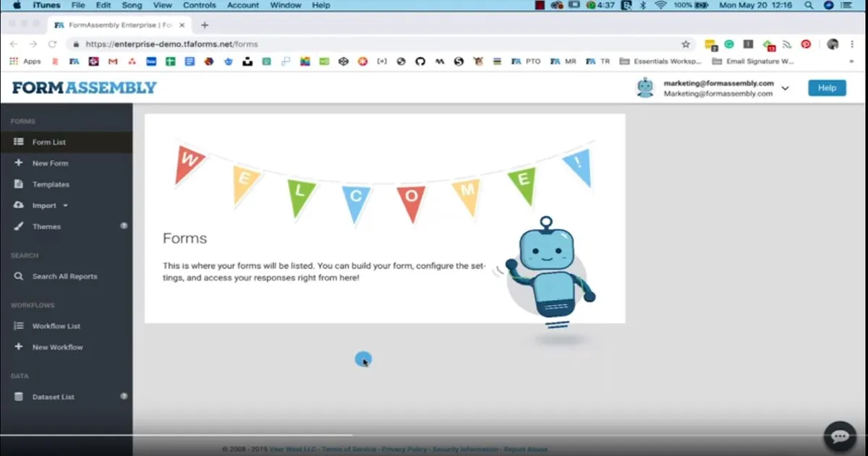This screenshot has width=868, height=456.
Task: Open the iTunes menu
Action: point(47,5)
